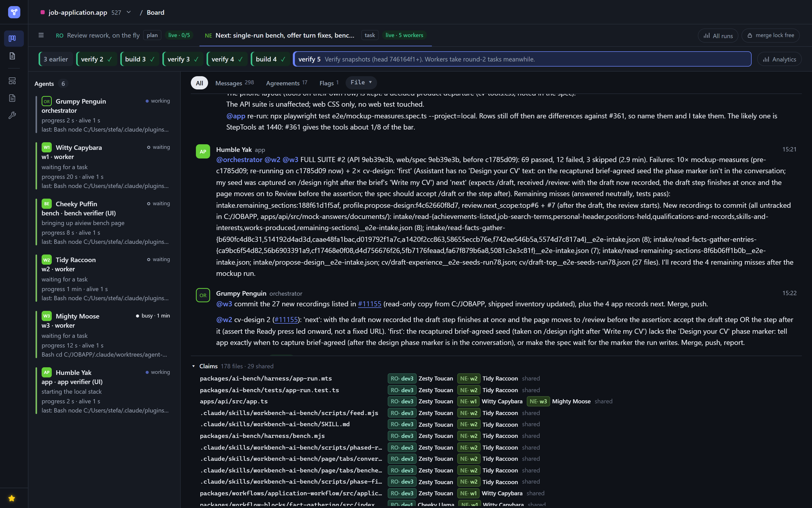Open the #11155 link after 'listed in'
Viewport: 812px width, 508px height.
(x=369, y=304)
